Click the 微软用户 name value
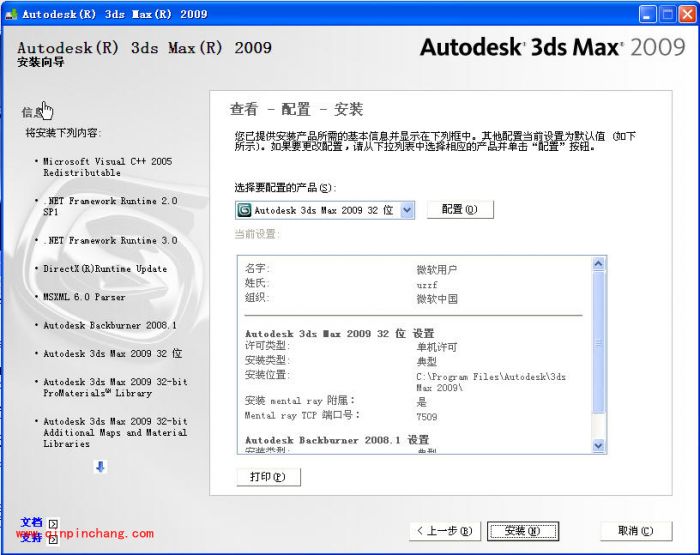The image size is (700, 555). (437, 270)
